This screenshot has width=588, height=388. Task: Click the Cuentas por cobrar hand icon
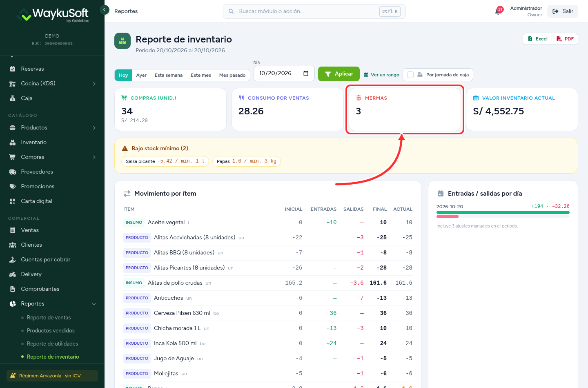[13, 259]
